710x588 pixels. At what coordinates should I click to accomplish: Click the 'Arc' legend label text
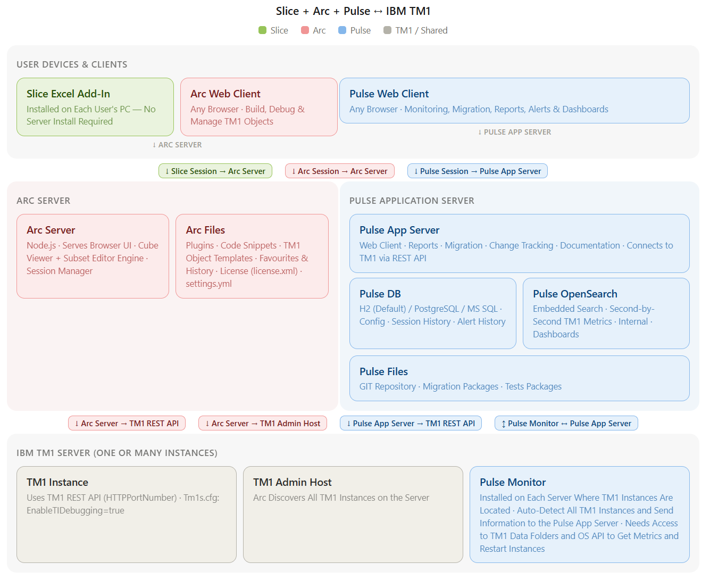[319, 30]
